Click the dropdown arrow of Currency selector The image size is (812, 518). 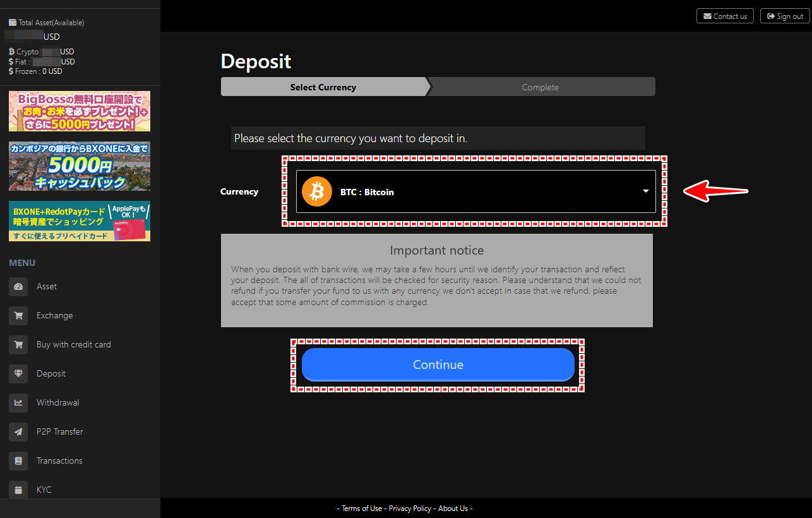[x=645, y=191]
